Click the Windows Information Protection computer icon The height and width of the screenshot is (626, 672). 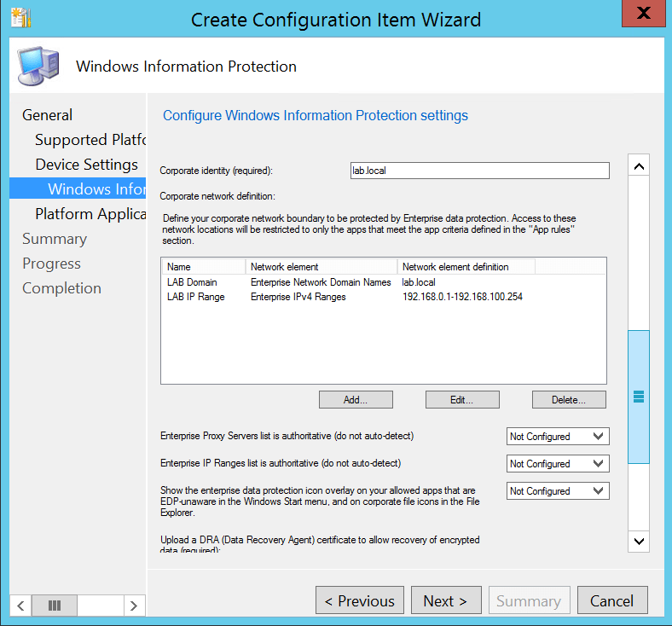[x=38, y=67]
